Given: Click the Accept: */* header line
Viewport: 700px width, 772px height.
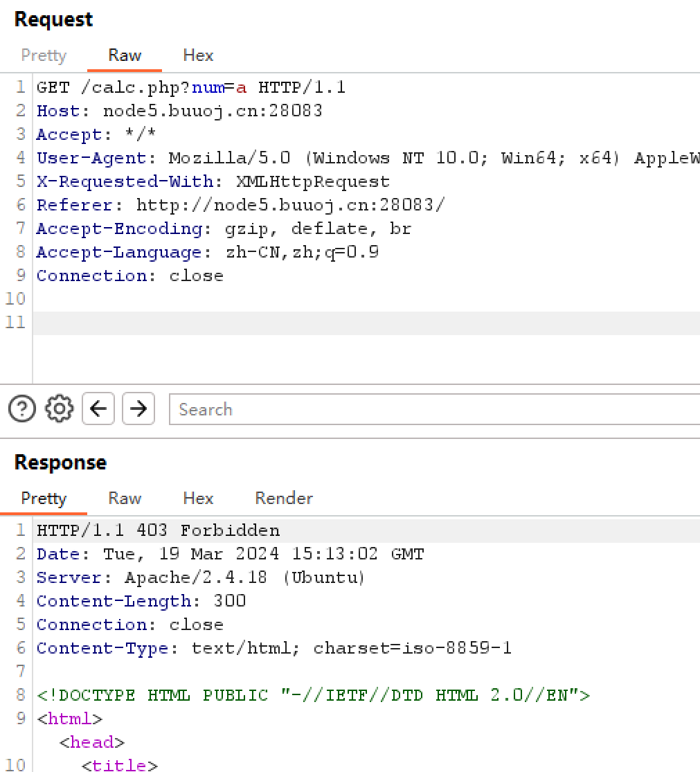Looking at the screenshot, I should [x=96, y=134].
